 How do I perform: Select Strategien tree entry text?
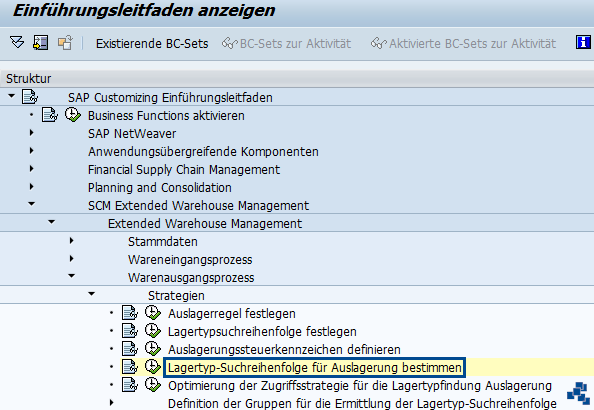pos(176,296)
